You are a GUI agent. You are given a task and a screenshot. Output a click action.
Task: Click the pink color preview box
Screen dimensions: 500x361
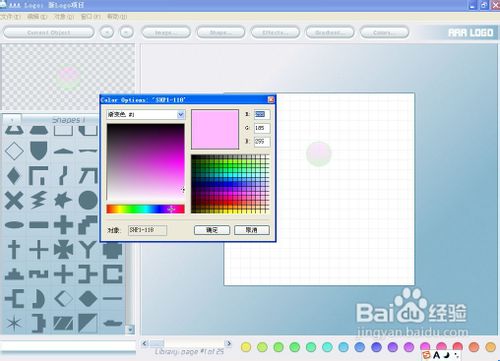[x=215, y=129]
